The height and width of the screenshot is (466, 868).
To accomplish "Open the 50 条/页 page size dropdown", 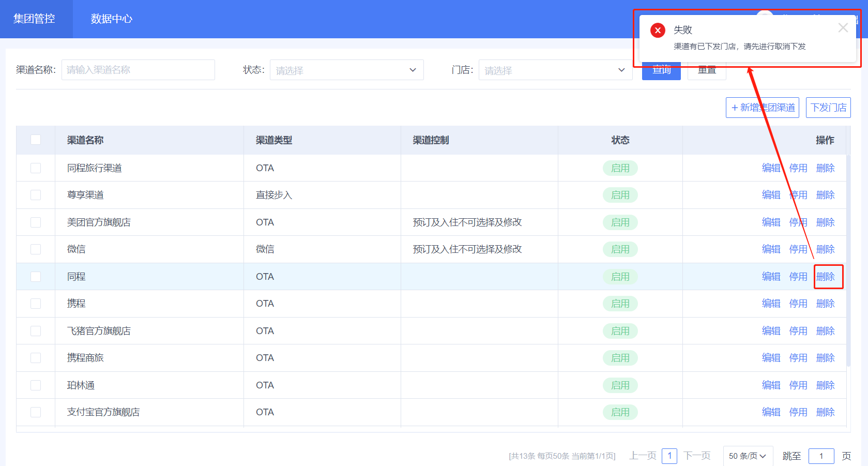I will tap(748, 456).
